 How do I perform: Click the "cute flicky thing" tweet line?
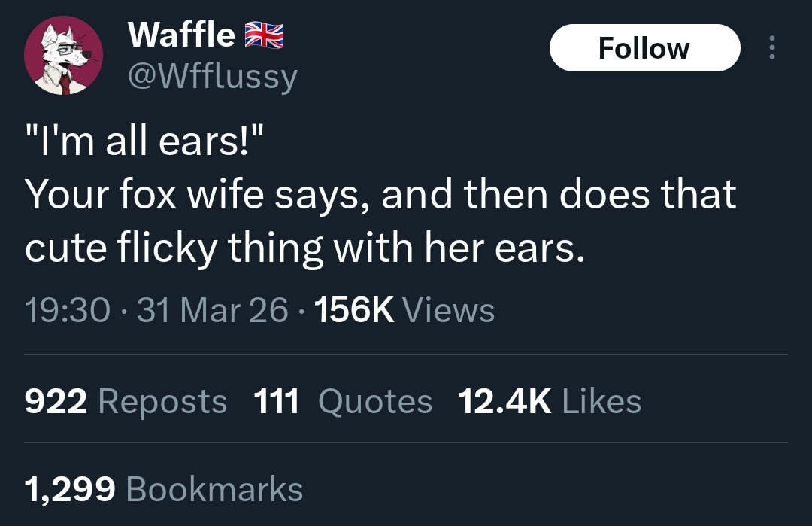pyautogui.click(x=304, y=248)
